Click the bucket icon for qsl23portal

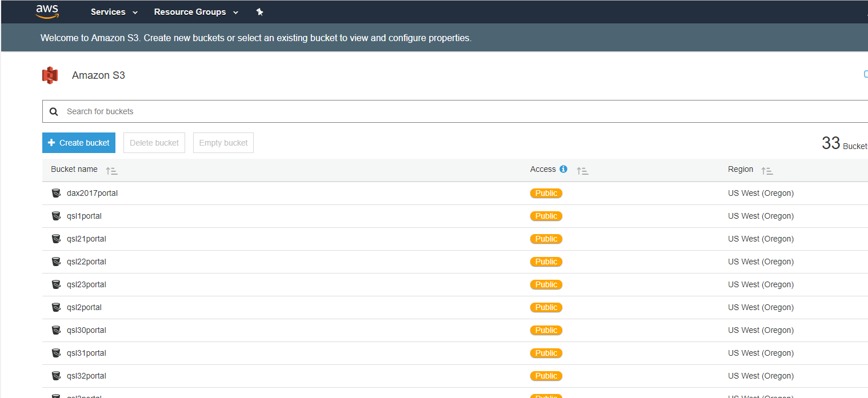pos(56,284)
